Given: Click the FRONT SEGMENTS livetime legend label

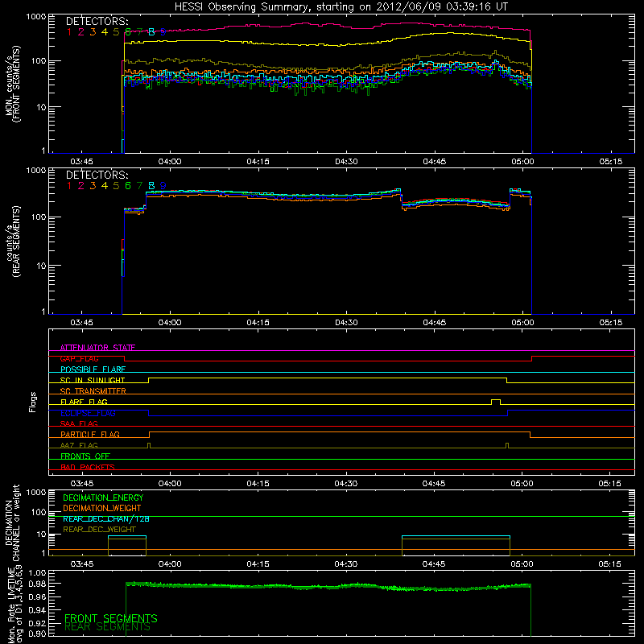Looking at the screenshot, I should pos(111,618).
